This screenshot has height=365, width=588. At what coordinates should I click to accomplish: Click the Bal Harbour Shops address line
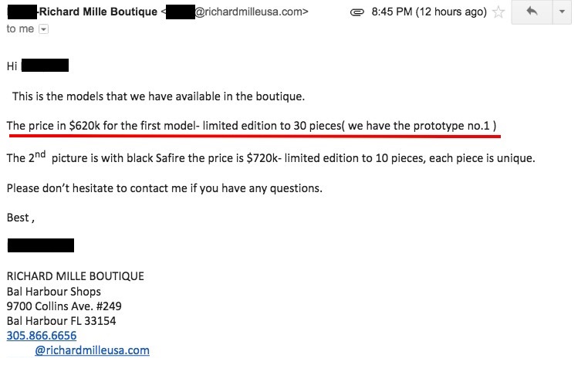(x=53, y=292)
